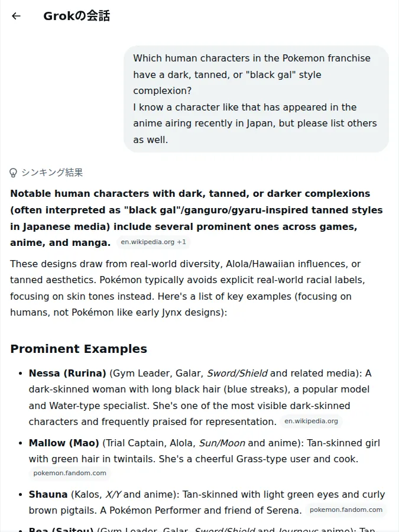Click the Sword/Shield italic text in Nessa entry
The height and width of the screenshot is (532, 399).
[x=237, y=373]
